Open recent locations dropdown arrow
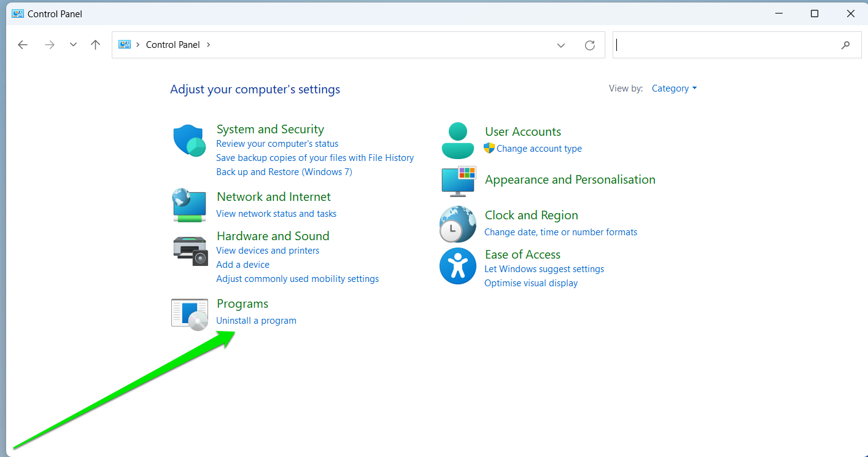Viewport: 868px width, 457px height. pos(73,45)
